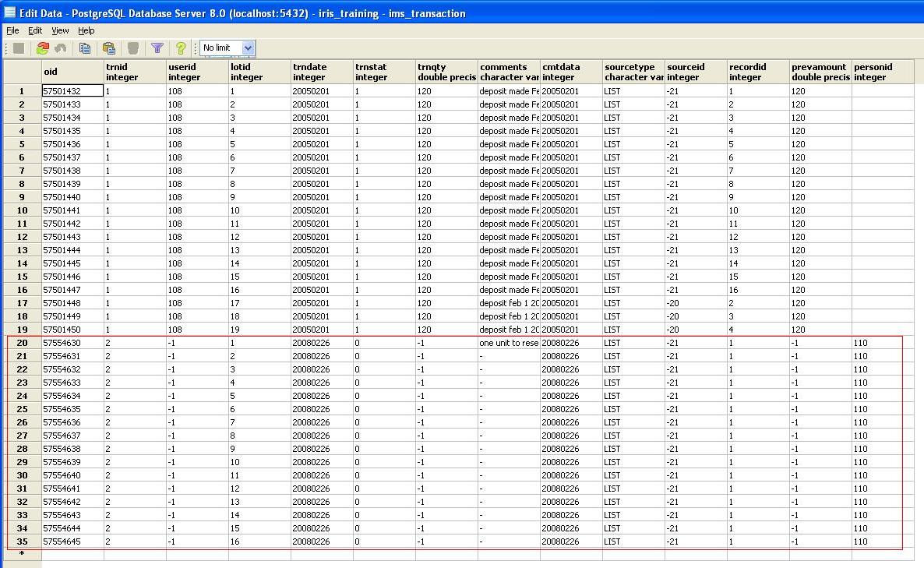Click trnstat cell 0 in row 25

point(385,409)
